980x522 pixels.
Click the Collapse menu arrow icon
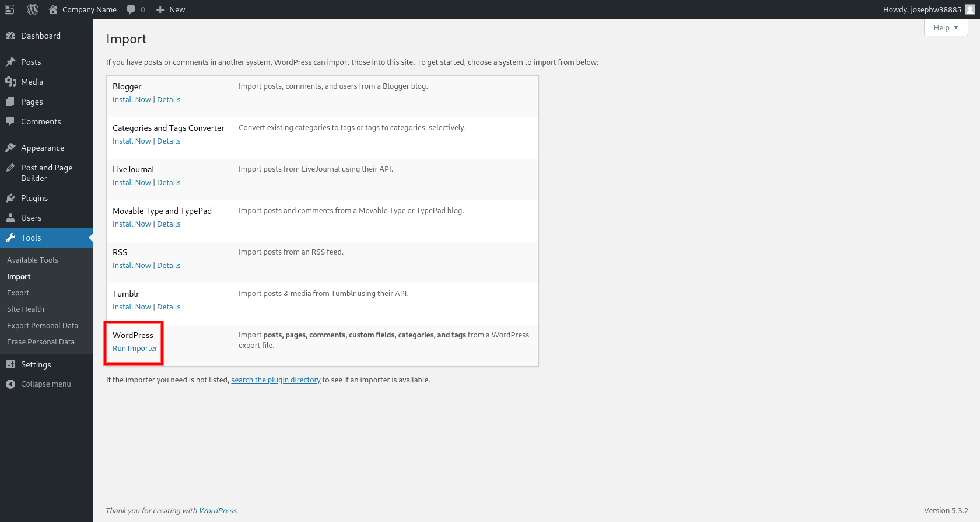tap(10, 384)
